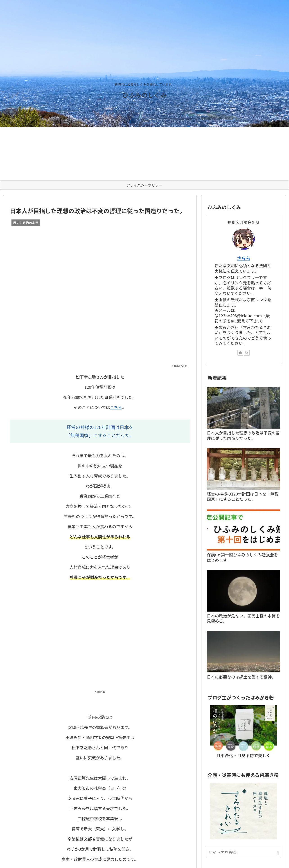Click the search icon in the site search box
The height and width of the screenshot is (868, 289).
(x=278, y=853)
